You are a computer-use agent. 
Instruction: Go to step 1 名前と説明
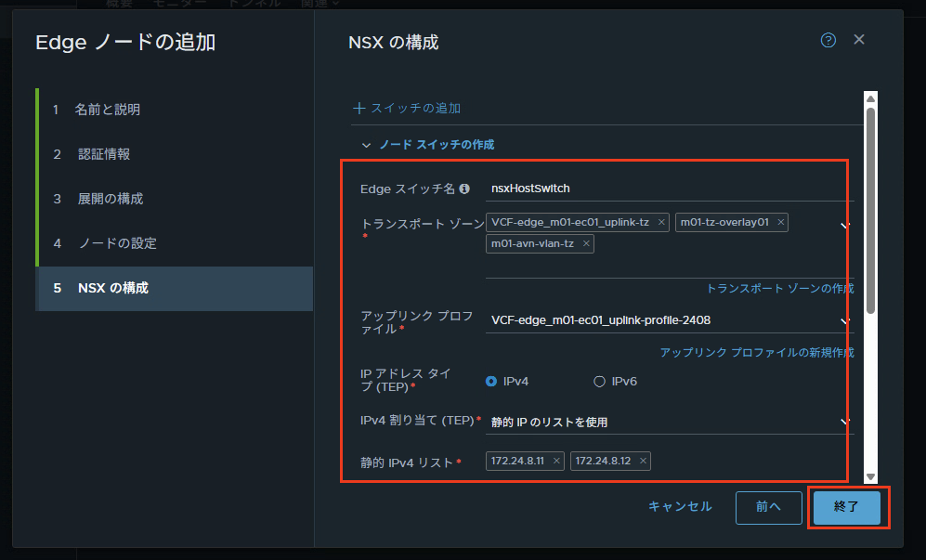176,110
